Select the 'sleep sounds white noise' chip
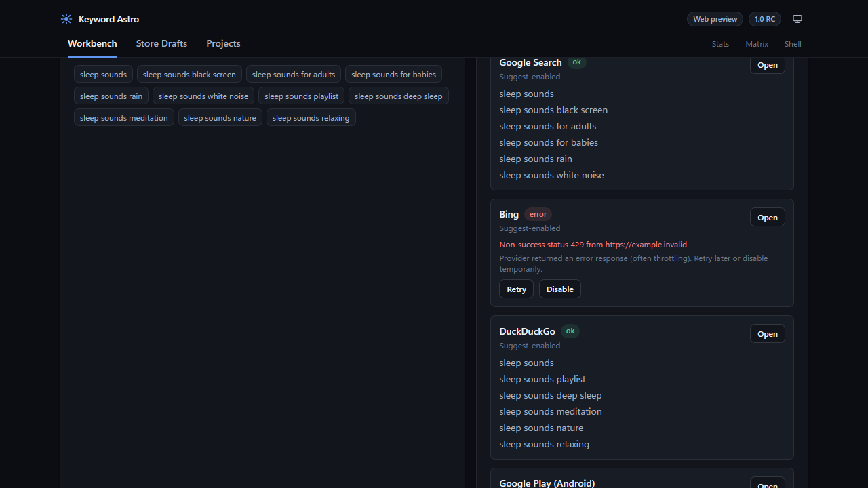The image size is (868, 488). coord(203,96)
